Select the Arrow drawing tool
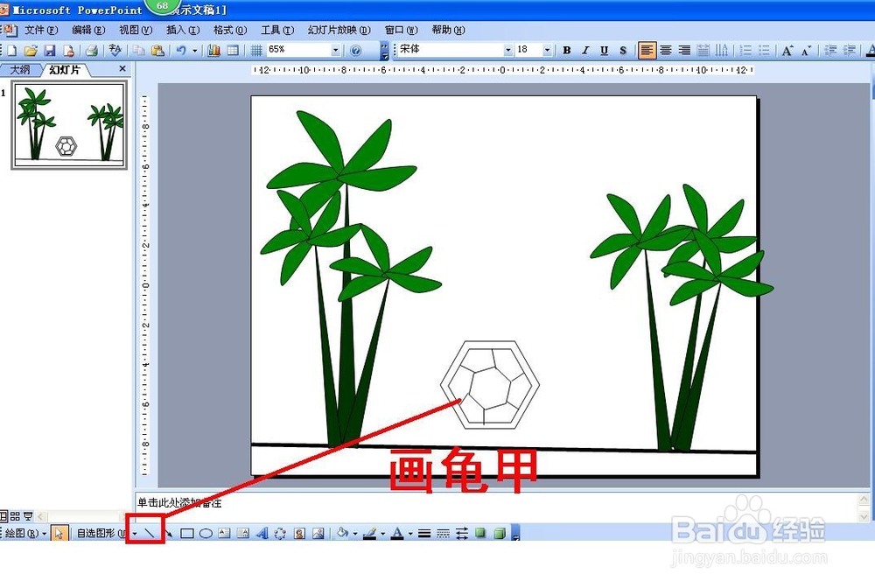The width and height of the screenshot is (875, 588). pos(169,534)
